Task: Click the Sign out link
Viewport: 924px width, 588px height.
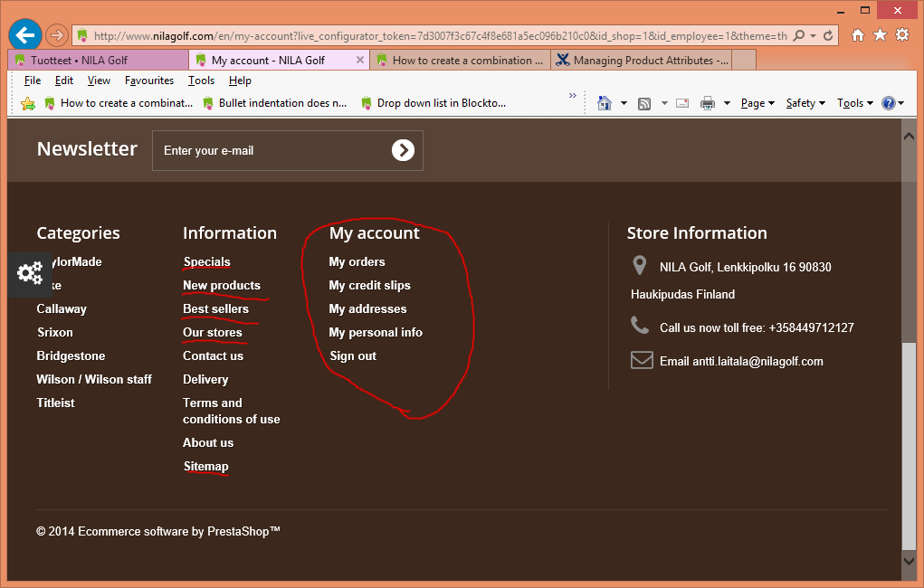Action: coord(353,356)
